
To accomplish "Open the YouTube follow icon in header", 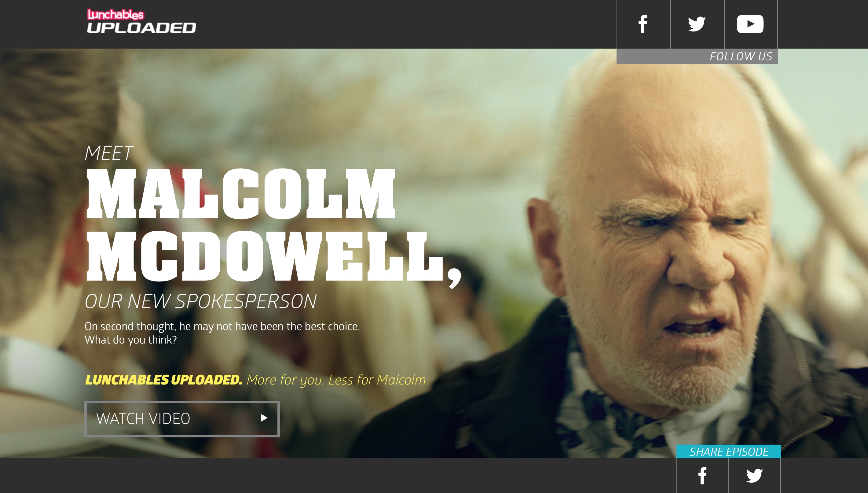I will pyautogui.click(x=750, y=24).
